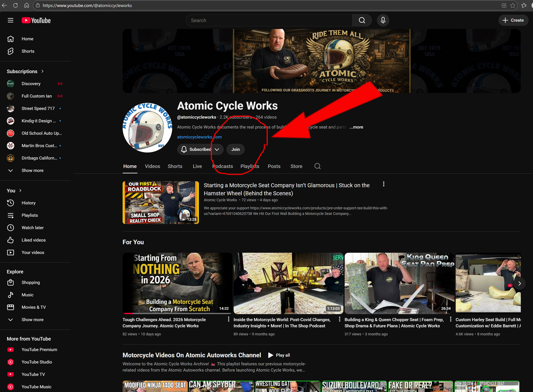Open Liked videos in sidebar
Screen dimensions: 533x392
[33, 240]
